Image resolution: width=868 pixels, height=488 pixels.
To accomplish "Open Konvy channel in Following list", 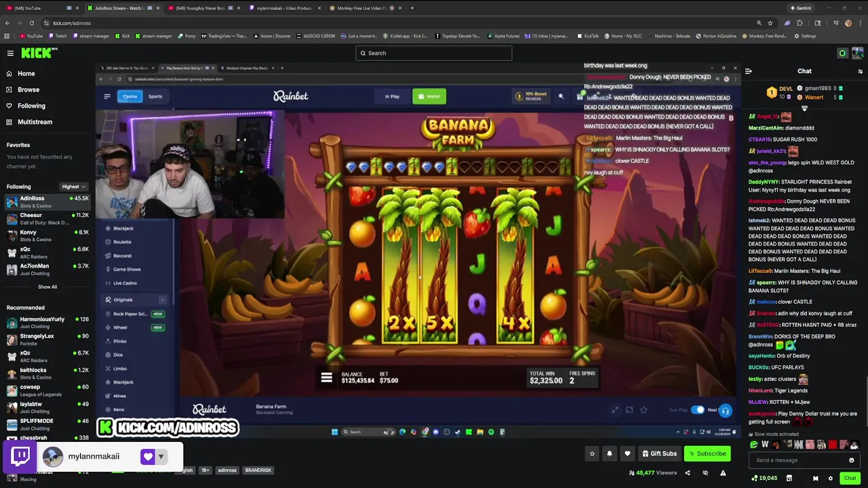I will coord(47,236).
